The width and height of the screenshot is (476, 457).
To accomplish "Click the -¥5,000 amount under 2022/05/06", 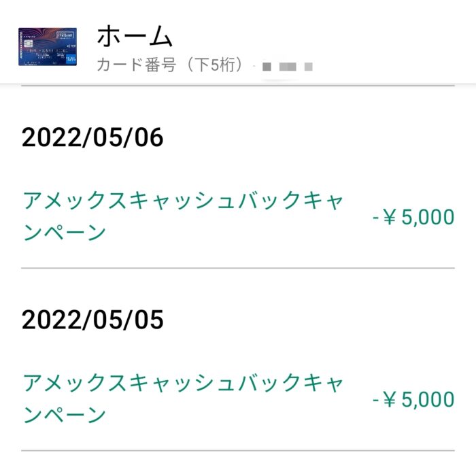I will (413, 217).
